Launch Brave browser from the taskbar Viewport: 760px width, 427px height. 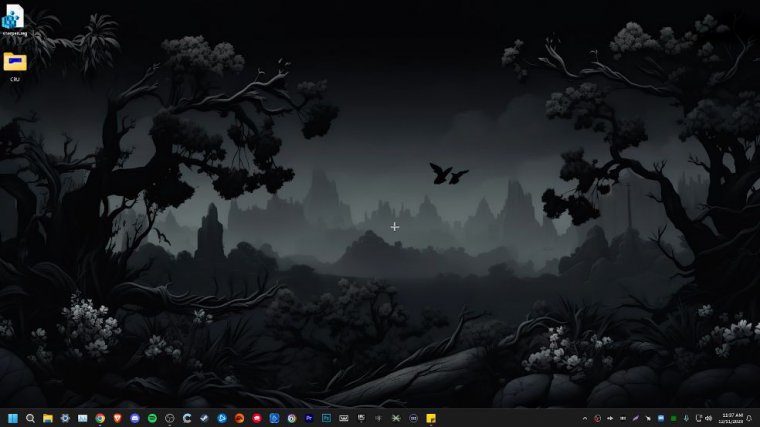117,418
